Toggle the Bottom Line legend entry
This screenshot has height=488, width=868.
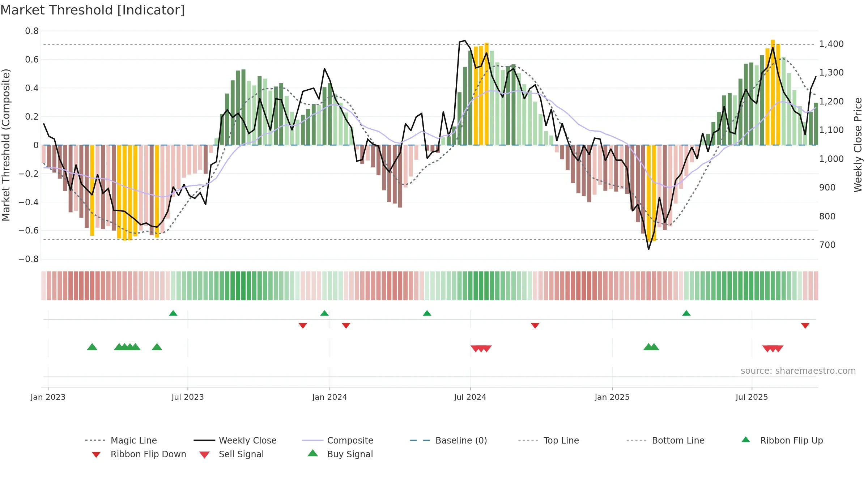665,440
